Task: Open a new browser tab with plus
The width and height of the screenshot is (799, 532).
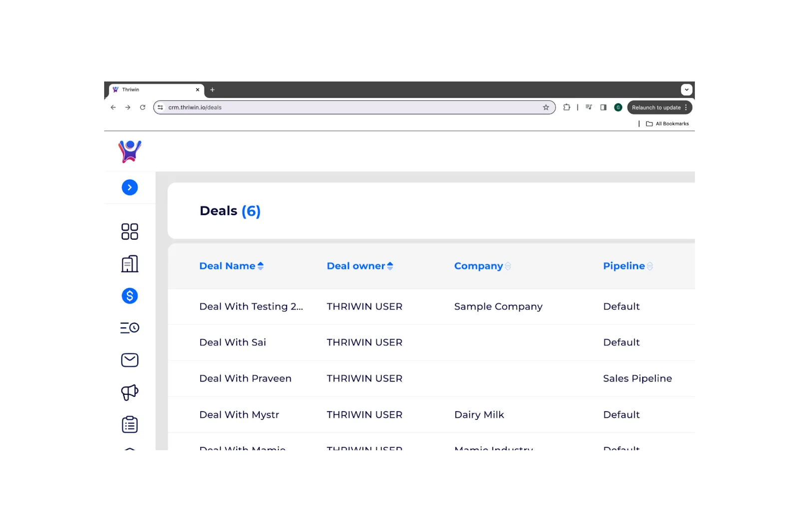Action: [212, 90]
